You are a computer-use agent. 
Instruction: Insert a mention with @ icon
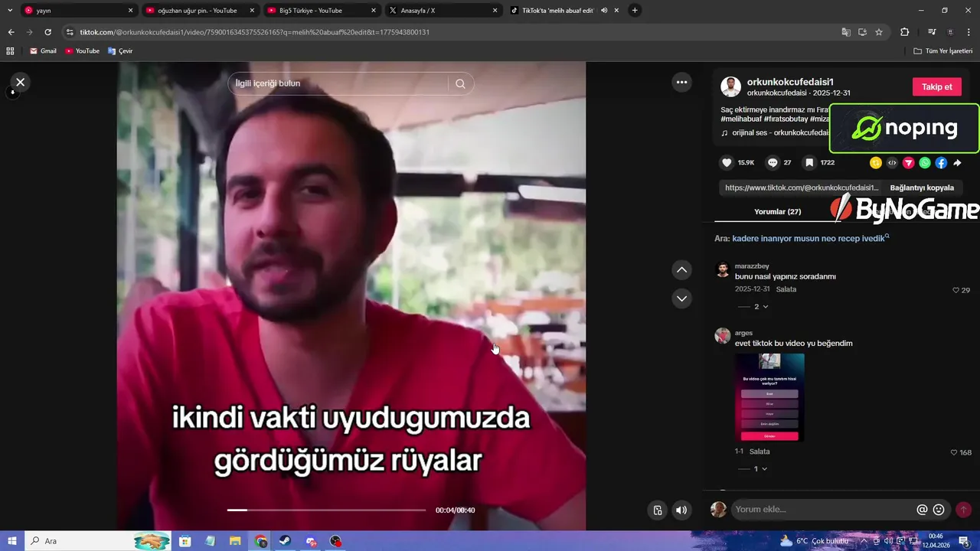coord(922,510)
